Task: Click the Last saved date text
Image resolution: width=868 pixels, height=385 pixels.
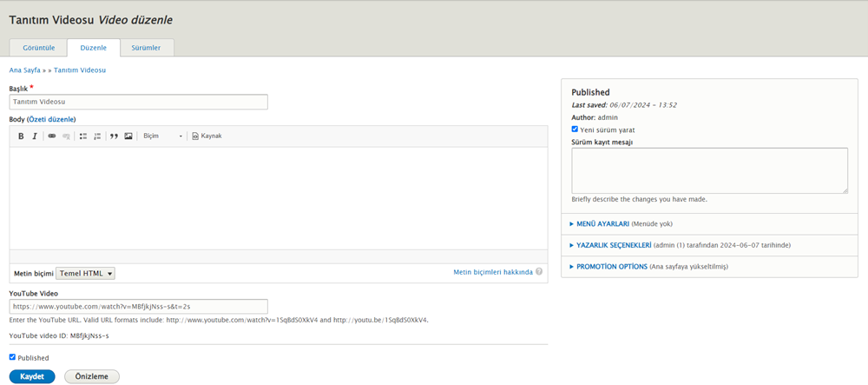Action: coord(624,104)
